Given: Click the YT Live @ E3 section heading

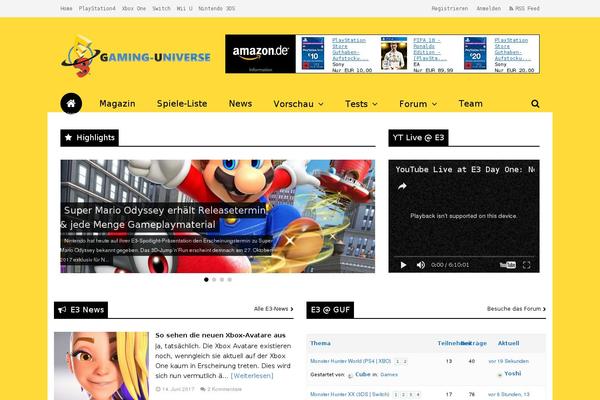Looking at the screenshot, I should (x=418, y=138).
